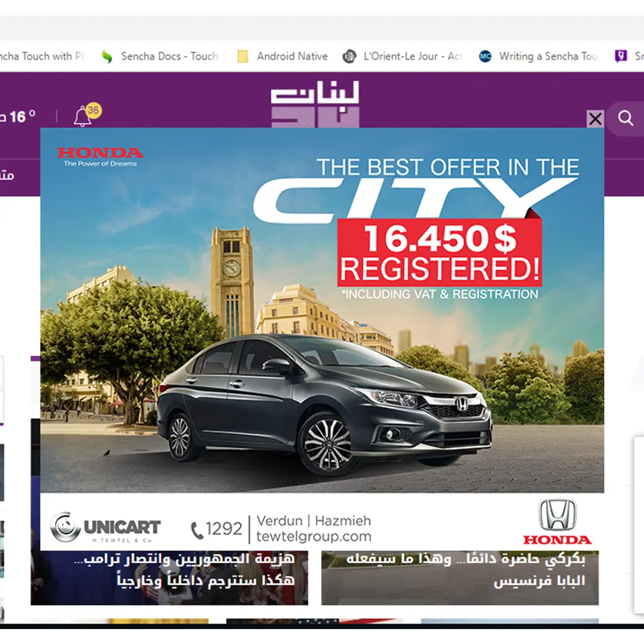Open the 'Sencha Touch with P' bookmark
Viewport: 644px width, 644px height.
(39, 56)
